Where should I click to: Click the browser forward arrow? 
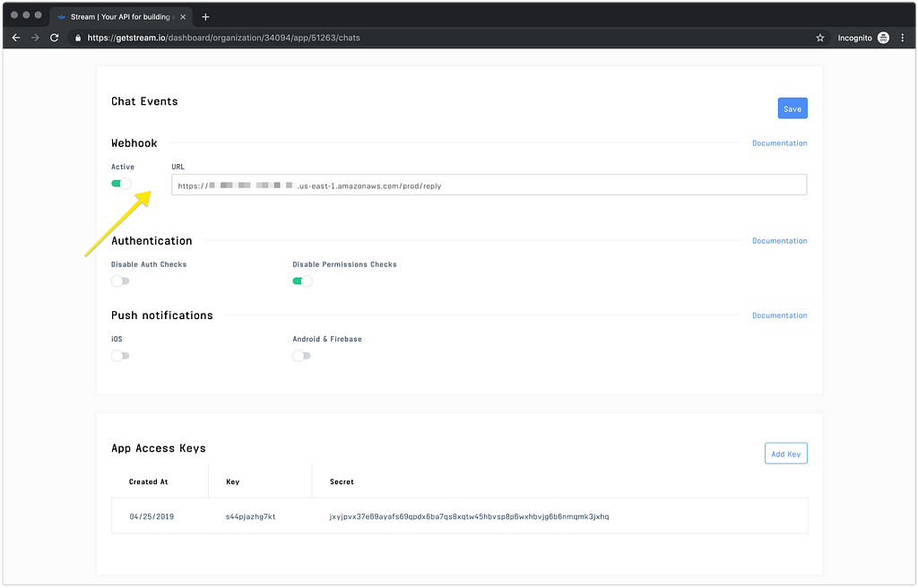tap(35, 38)
